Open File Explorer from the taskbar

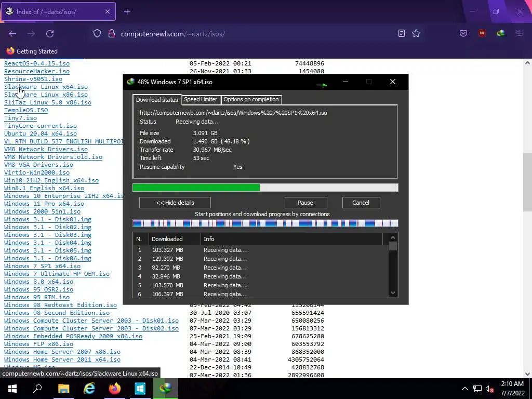[x=63, y=389]
